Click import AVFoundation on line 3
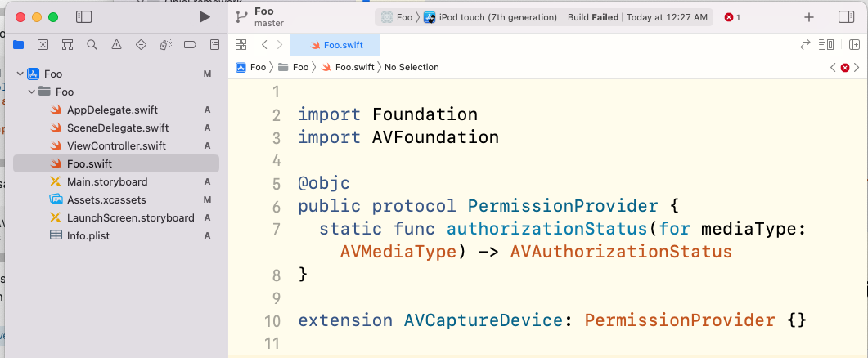 pos(398,137)
